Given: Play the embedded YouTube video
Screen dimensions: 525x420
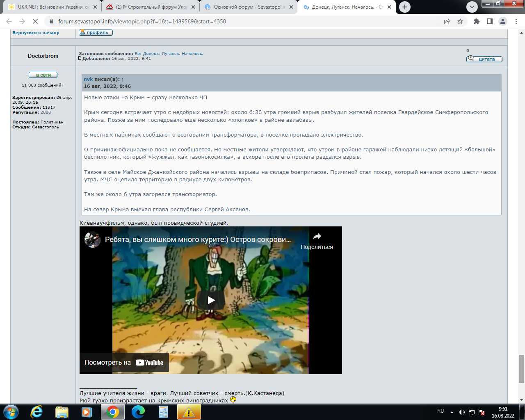Looking at the screenshot, I should pyautogui.click(x=211, y=300).
